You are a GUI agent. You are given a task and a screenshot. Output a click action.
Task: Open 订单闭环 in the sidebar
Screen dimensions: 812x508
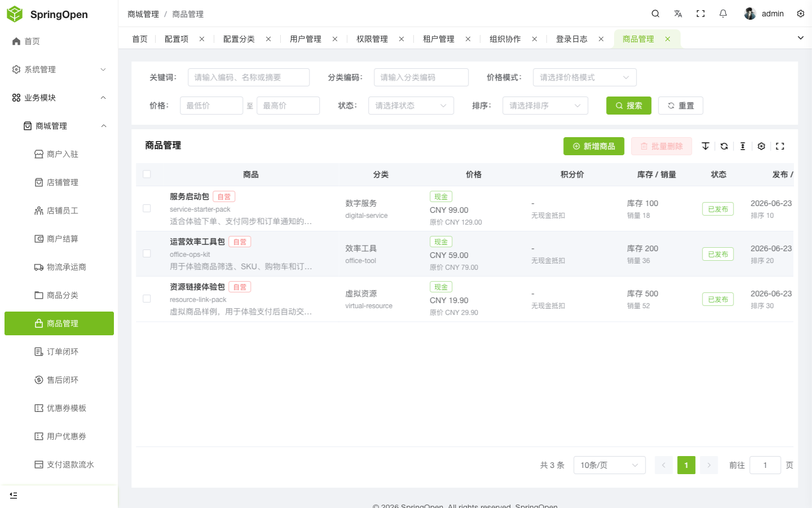tap(59, 352)
